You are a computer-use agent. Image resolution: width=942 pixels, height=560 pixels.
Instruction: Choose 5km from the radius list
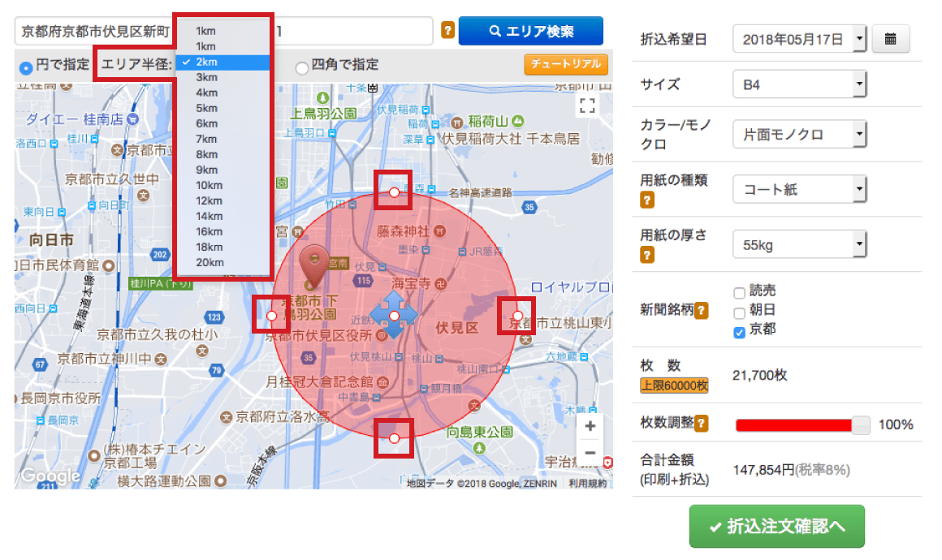click(207, 108)
